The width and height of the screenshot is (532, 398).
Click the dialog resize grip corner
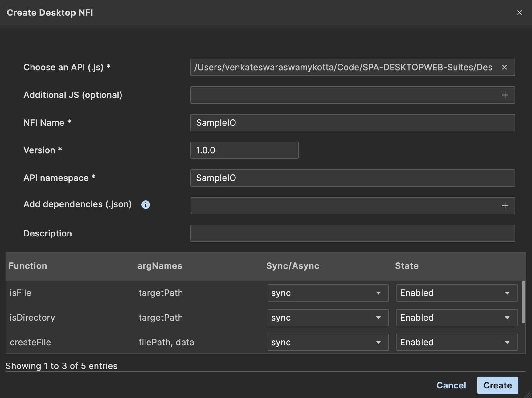tap(528, 394)
